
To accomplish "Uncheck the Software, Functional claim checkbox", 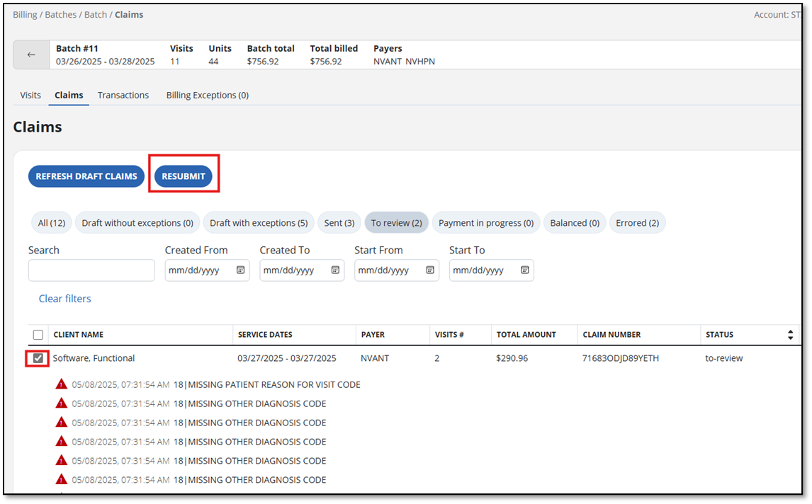I will pyautogui.click(x=38, y=358).
